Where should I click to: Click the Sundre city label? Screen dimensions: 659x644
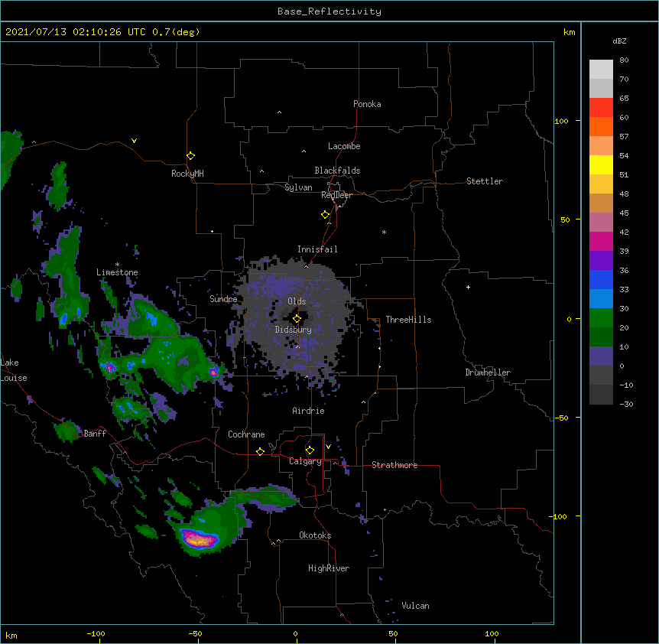[223, 299]
